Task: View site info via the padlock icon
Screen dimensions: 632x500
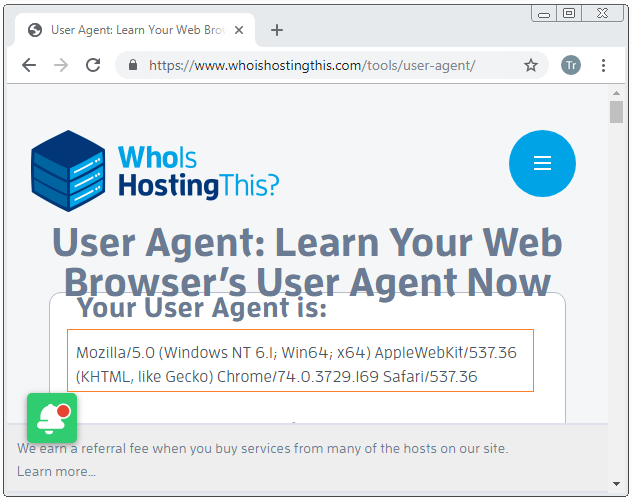Action: click(x=133, y=65)
